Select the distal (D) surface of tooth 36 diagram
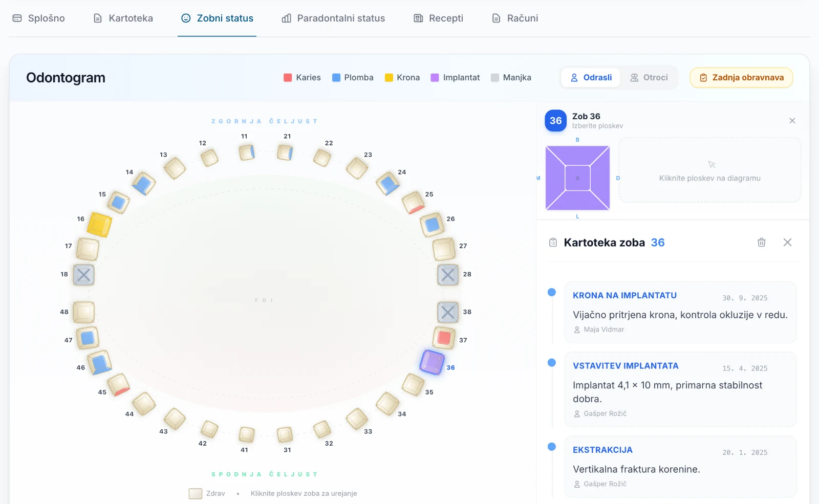This screenshot has height=504, width=819. pyautogui.click(x=600, y=178)
